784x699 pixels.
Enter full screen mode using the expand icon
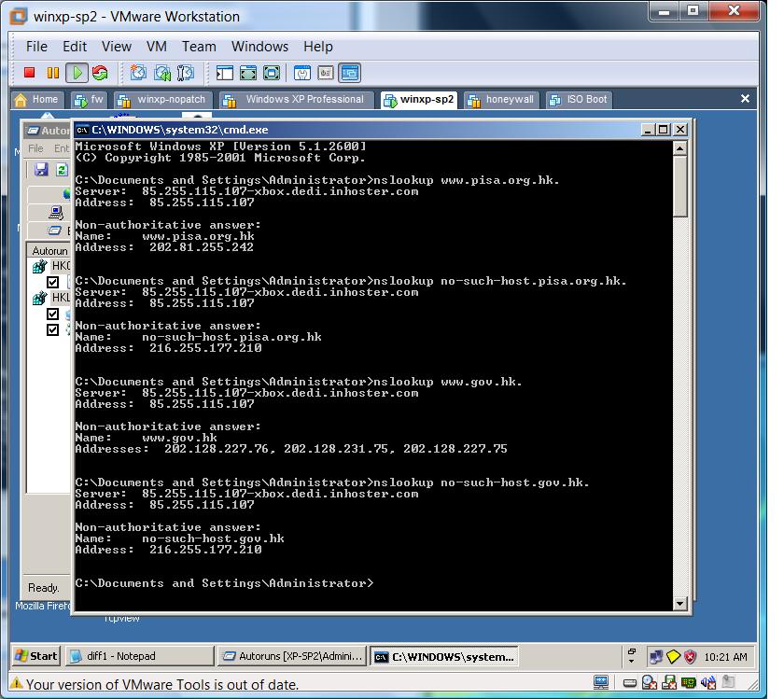(248, 73)
